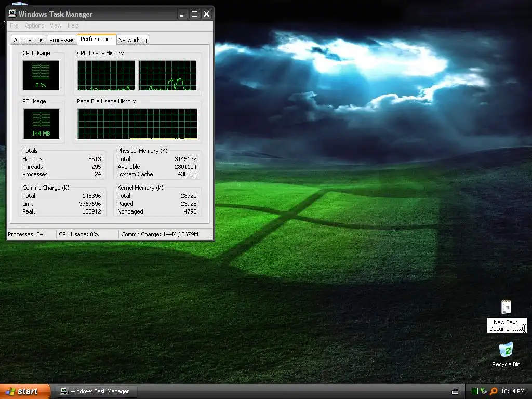The width and height of the screenshot is (532, 399).
Task: Open the Help menu
Action: coord(73,25)
